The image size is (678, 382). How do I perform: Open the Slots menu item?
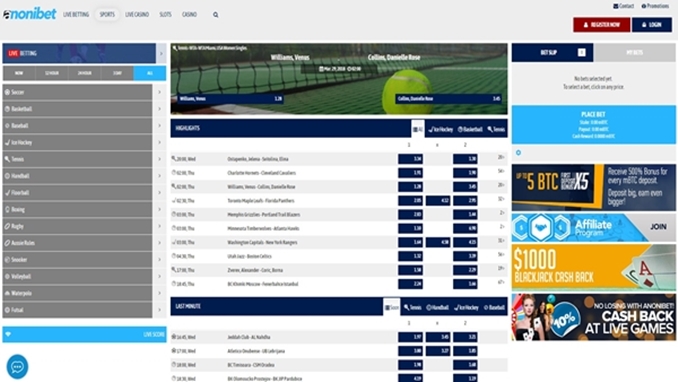(165, 15)
